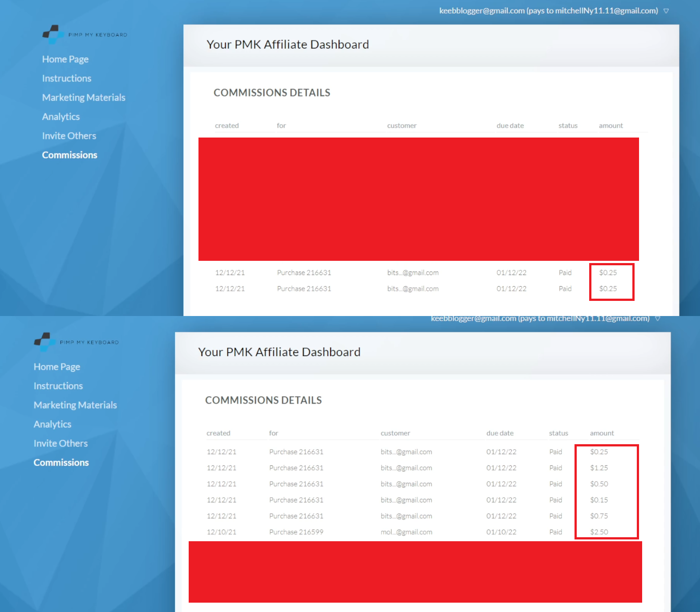Image resolution: width=700 pixels, height=612 pixels.
Task: Open Instructions in the upper dashboard sidebar
Action: 66,78
